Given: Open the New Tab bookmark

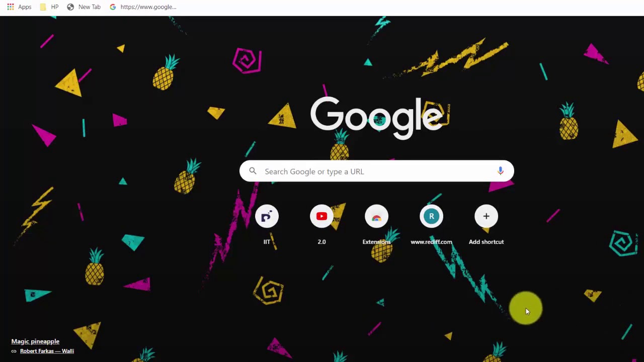Looking at the screenshot, I should 84,7.
